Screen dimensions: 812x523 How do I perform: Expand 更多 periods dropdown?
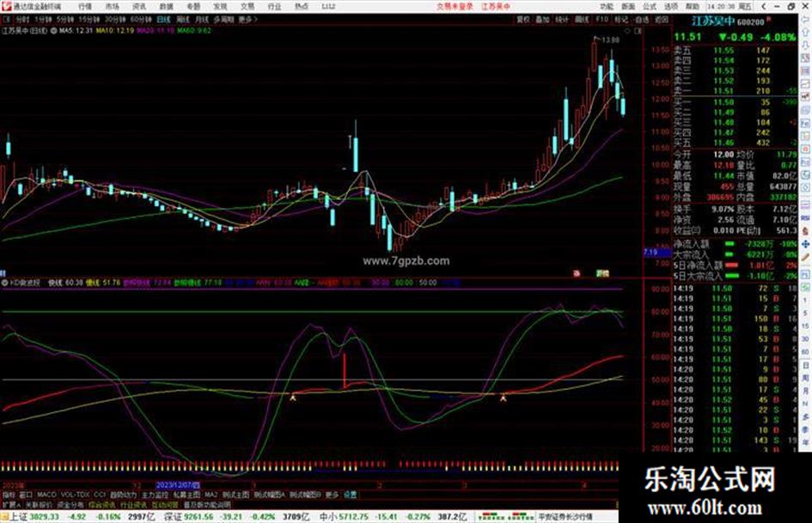[247, 19]
